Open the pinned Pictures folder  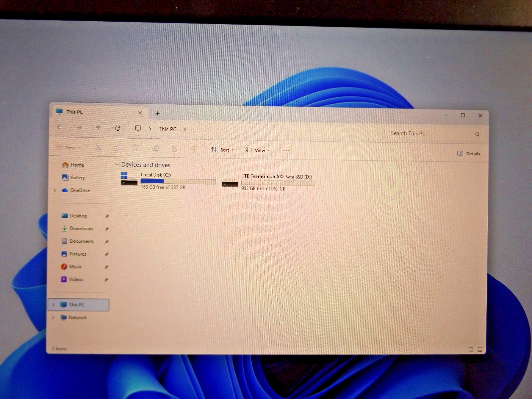point(74,254)
